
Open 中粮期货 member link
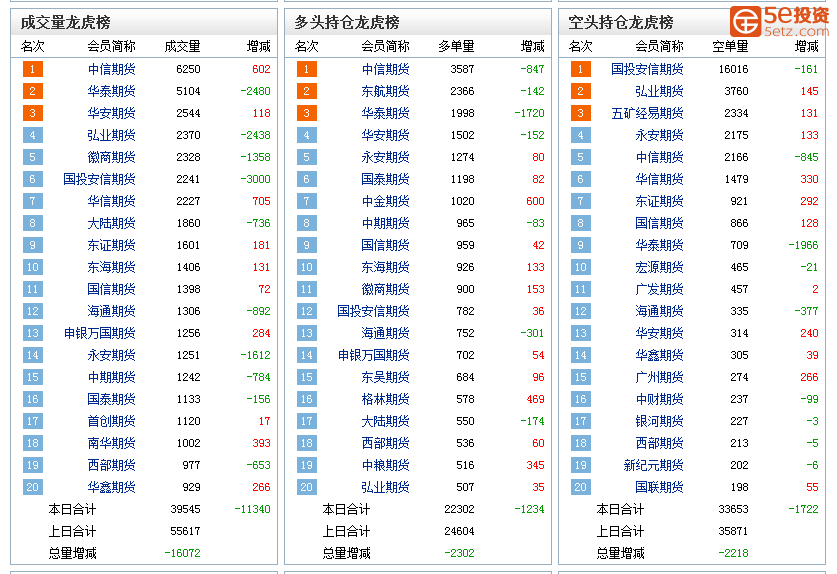385,465
